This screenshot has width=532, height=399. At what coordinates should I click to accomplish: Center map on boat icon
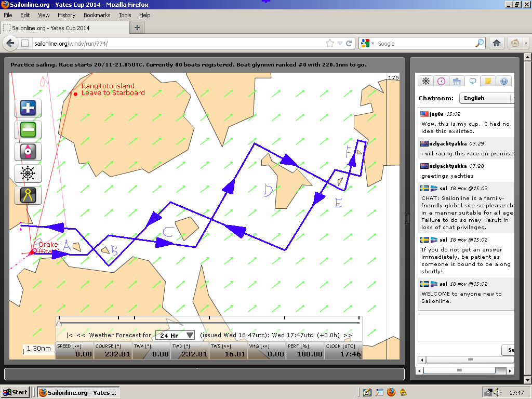28,152
